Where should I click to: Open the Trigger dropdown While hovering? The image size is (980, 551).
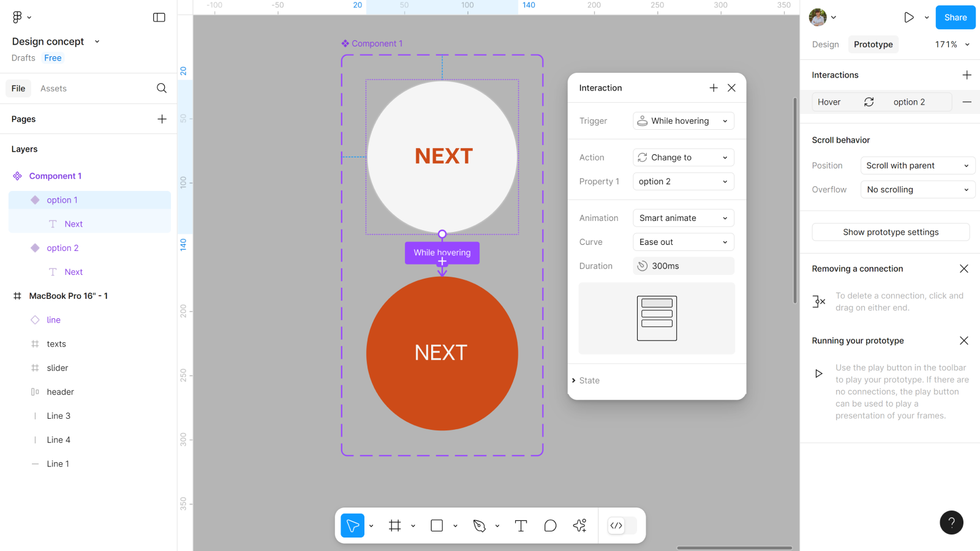coord(683,121)
